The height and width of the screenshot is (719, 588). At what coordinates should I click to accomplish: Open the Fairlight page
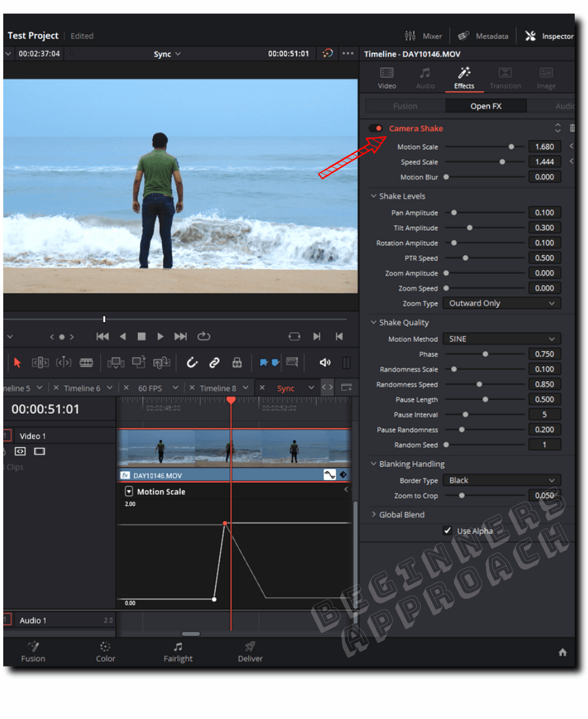click(x=178, y=652)
